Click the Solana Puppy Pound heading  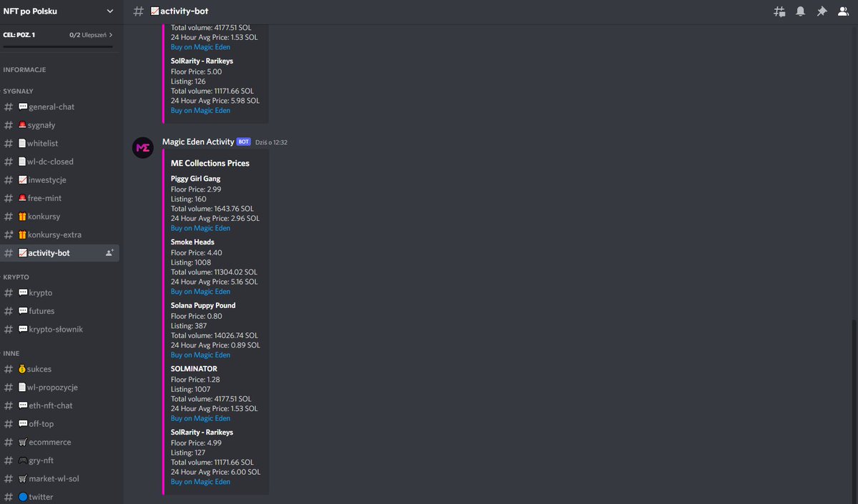[203, 305]
